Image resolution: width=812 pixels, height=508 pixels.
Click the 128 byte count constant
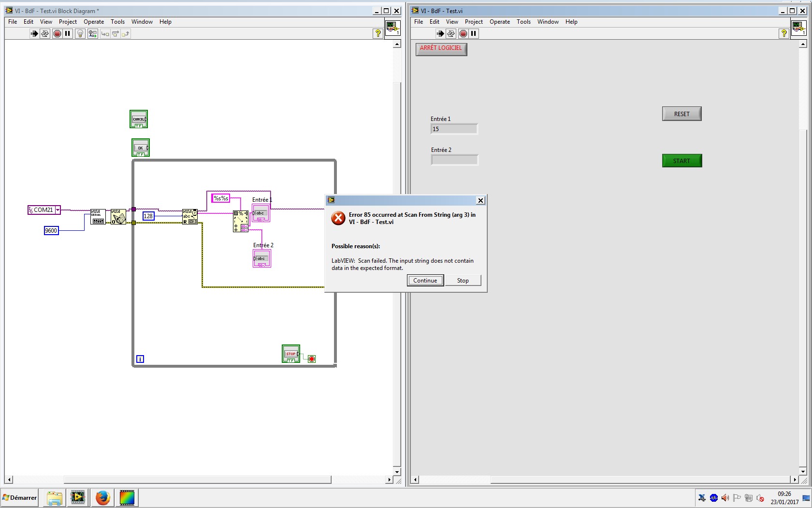pyautogui.click(x=148, y=216)
